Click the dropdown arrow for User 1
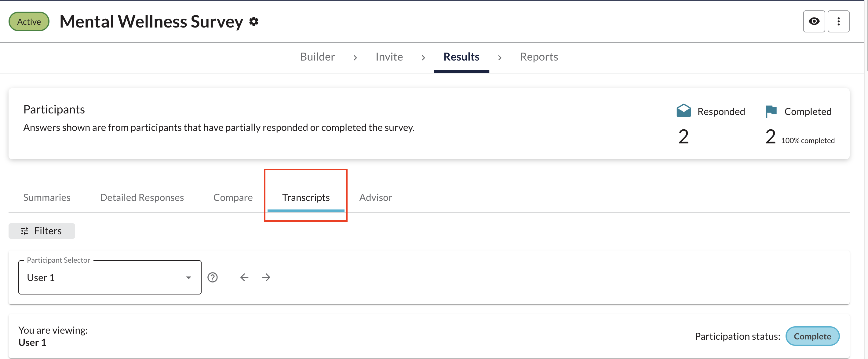Screen dimensions: 868x359 click(x=189, y=278)
